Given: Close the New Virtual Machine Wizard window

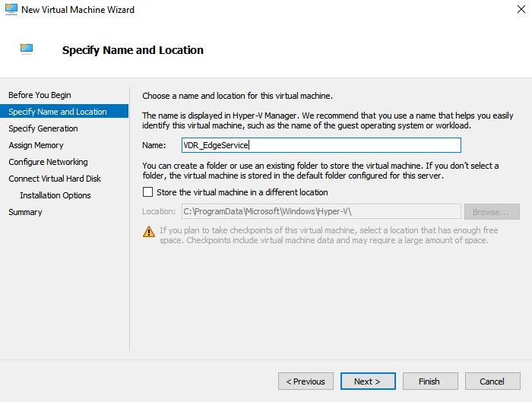Looking at the screenshot, I should 521,9.
